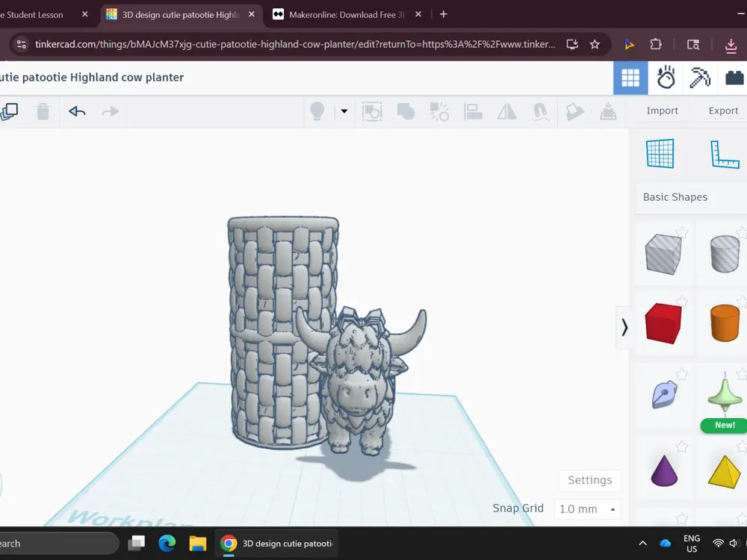Favorite the striped box hole shape star
747x560 pixels.
(x=682, y=232)
